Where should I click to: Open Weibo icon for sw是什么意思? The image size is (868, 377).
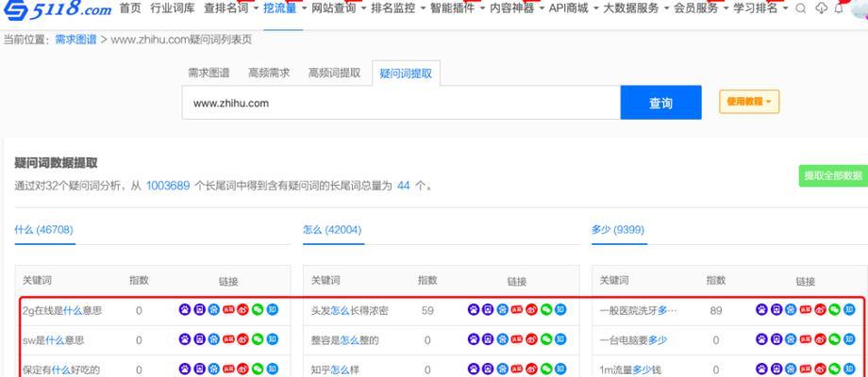point(242,339)
